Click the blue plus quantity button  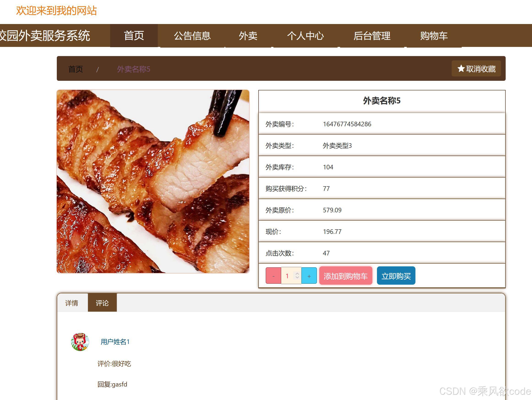[x=309, y=276]
